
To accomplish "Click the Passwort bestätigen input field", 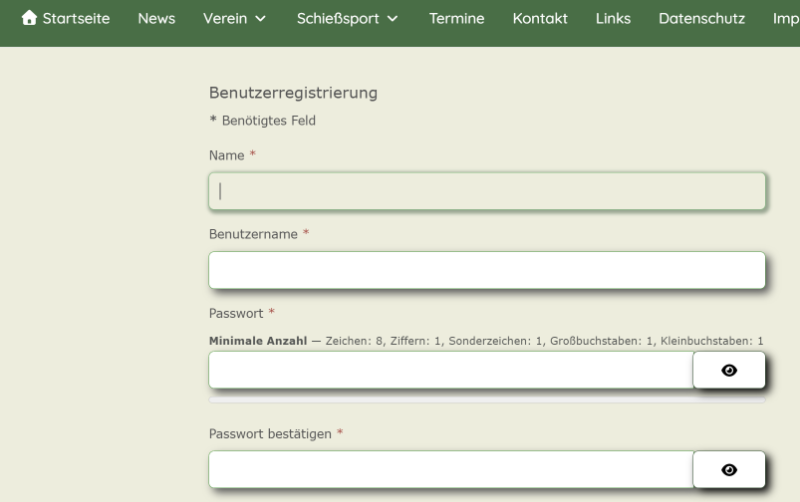I will click(x=450, y=470).
